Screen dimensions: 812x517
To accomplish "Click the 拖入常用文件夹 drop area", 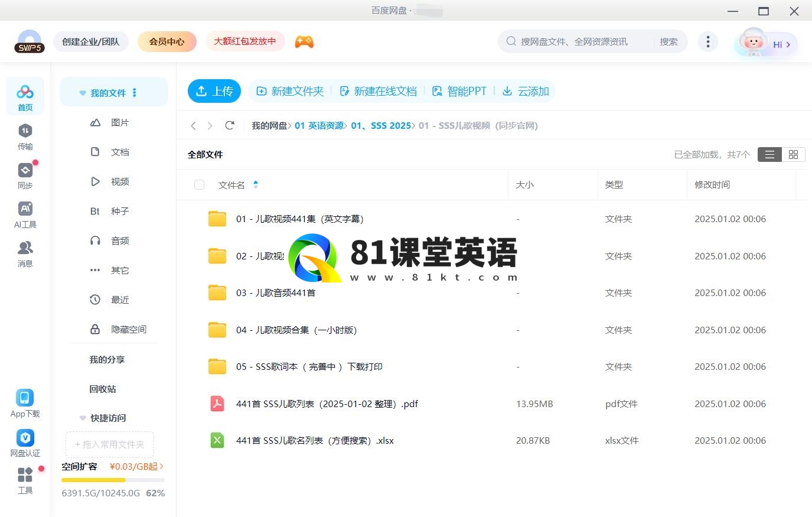I will tap(110, 444).
